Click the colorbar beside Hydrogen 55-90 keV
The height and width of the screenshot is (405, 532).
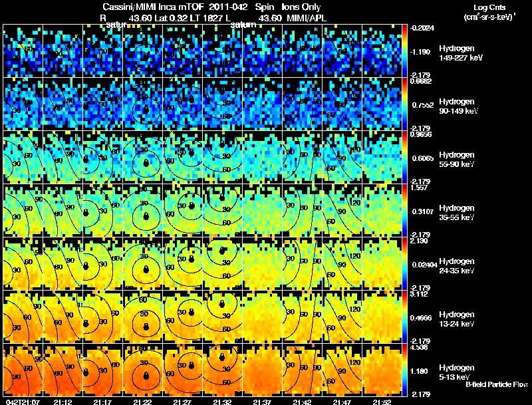(x=404, y=157)
